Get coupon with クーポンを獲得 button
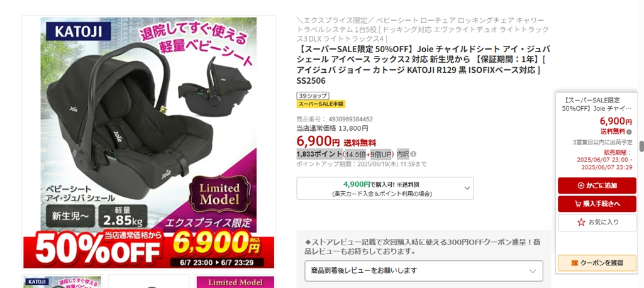The height and width of the screenshot is (288, 644). (597, 263)
